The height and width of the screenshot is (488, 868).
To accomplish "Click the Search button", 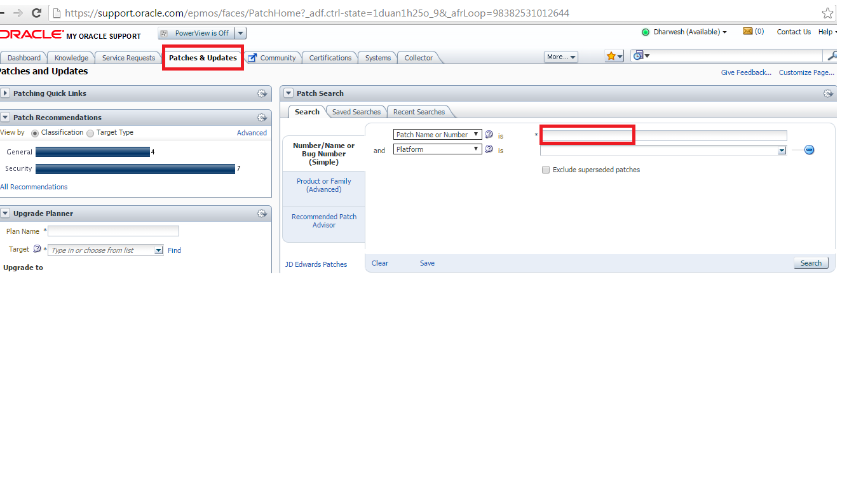I will pyautogui.click(x=811, y=262).
